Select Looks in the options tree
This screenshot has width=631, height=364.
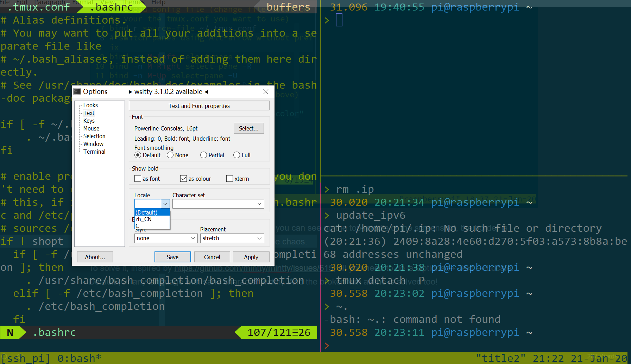pyautogui.click(x=90, y=105)
